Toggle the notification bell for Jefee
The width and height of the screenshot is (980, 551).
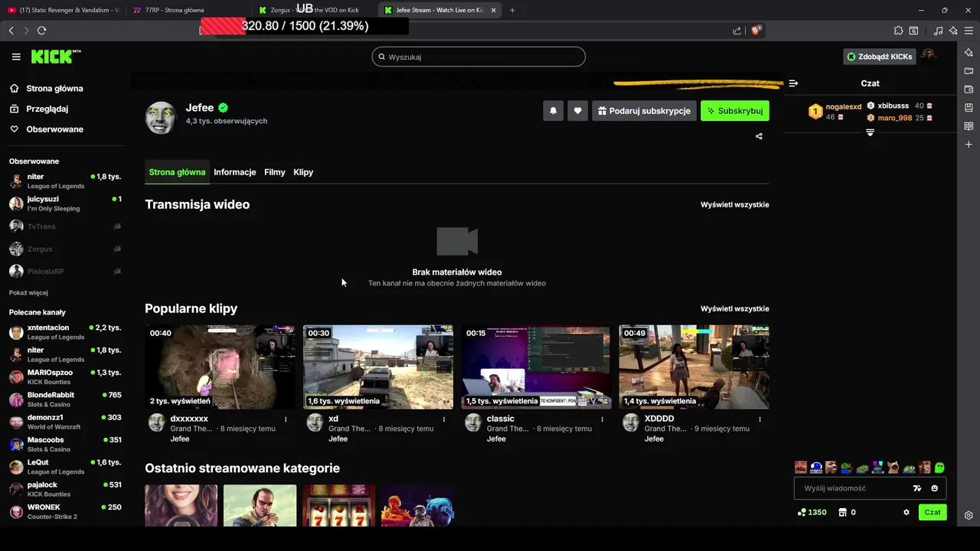point(553,111)
